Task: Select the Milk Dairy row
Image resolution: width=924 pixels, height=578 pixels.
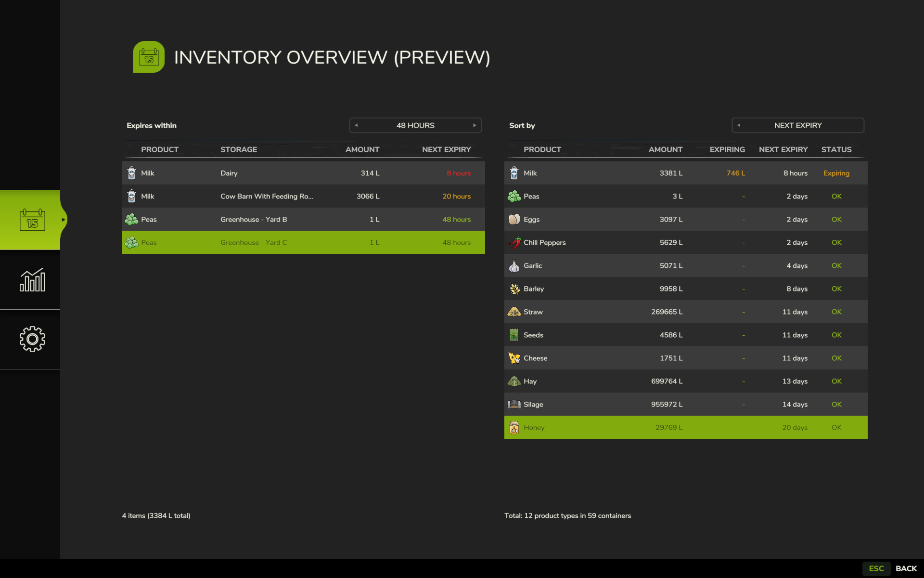Action: coord(303,173)
